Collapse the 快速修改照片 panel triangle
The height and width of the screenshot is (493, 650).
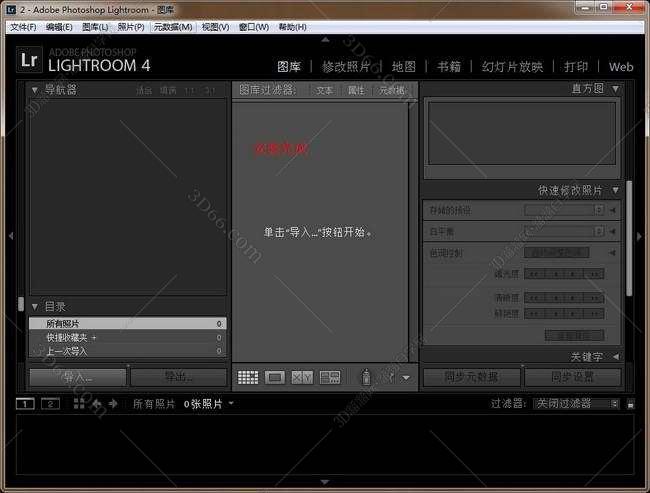click(616, 190)
